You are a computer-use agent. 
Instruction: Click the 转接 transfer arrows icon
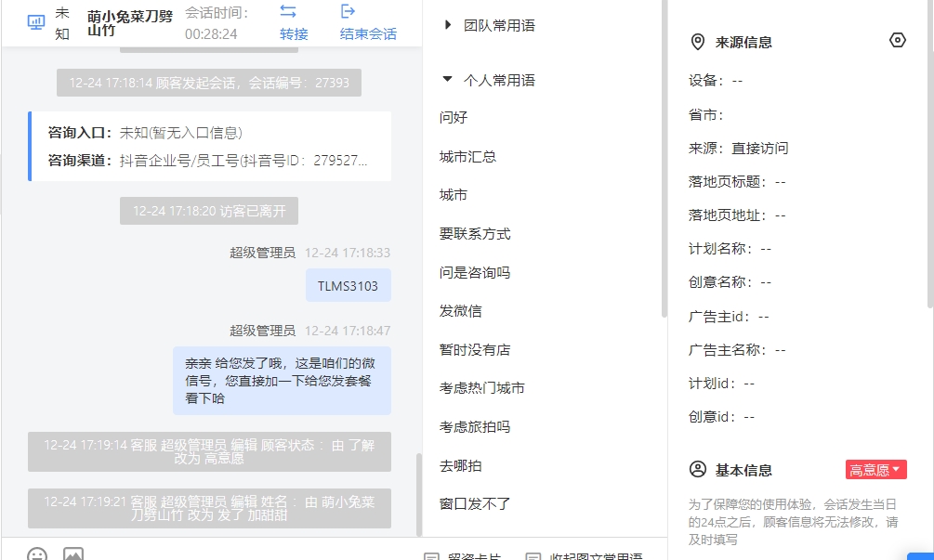[288, 11]
